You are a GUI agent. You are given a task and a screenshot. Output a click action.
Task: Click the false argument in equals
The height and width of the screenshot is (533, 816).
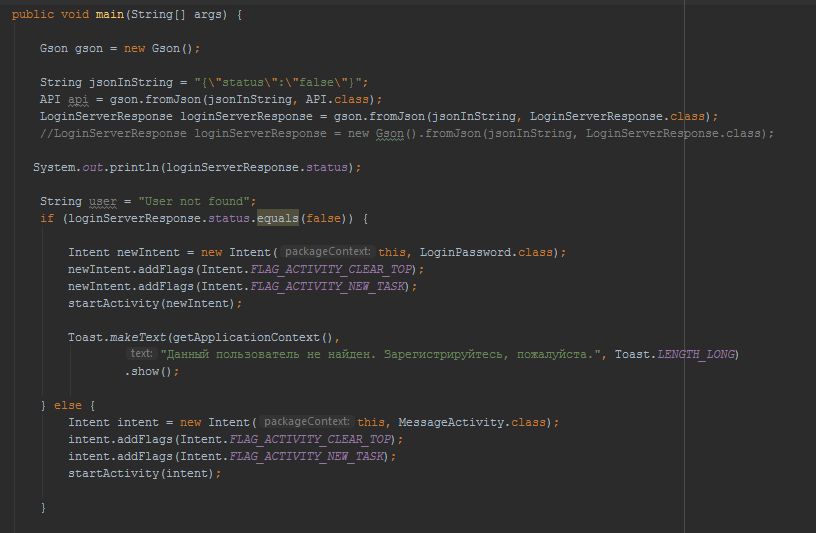[x=323, y=218]
